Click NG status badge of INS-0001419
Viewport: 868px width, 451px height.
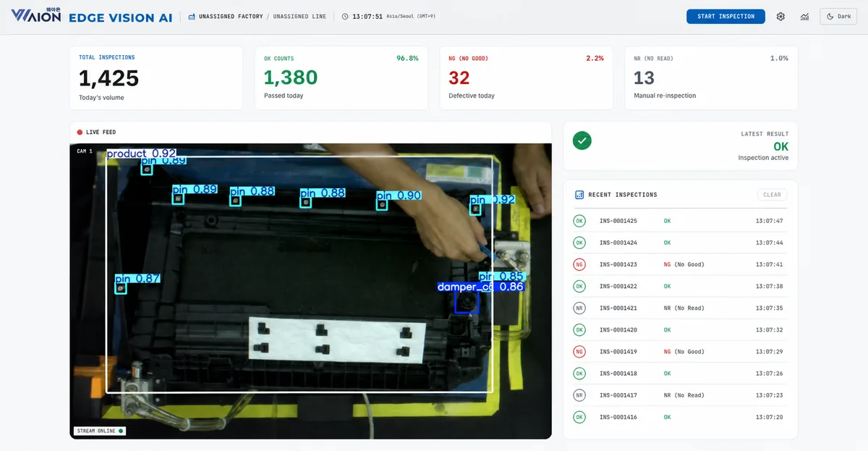pos(579,351)
